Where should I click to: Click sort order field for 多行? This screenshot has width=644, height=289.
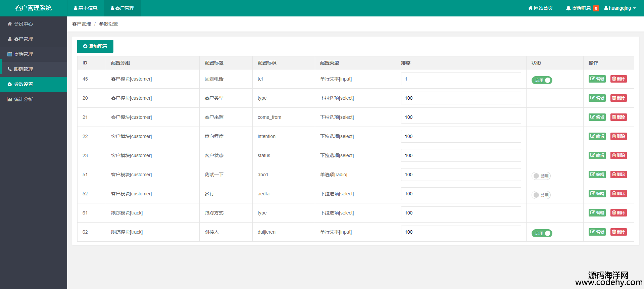click(x=461, y=194)
